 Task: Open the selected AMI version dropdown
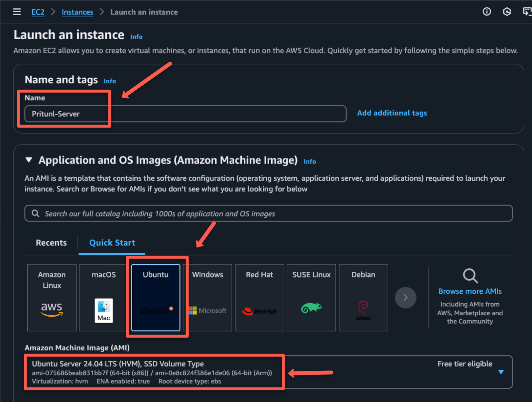click(x=501, y=372)
